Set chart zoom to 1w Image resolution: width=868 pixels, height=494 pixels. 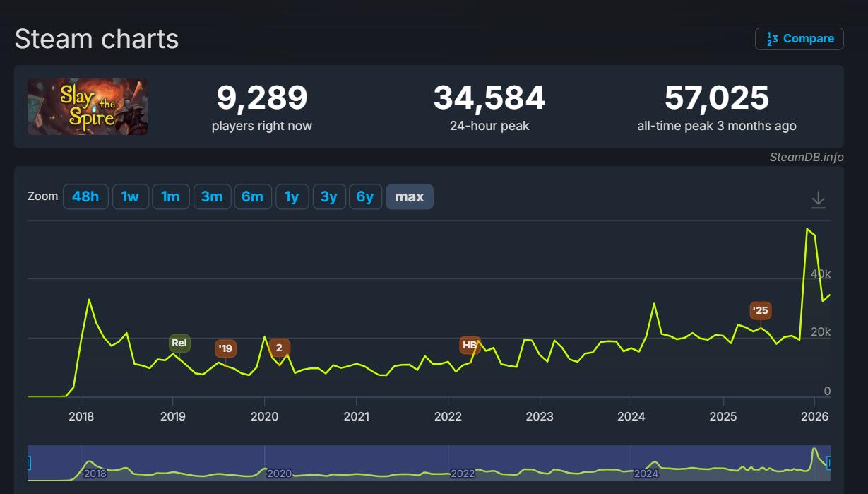(x=130, y=196)
